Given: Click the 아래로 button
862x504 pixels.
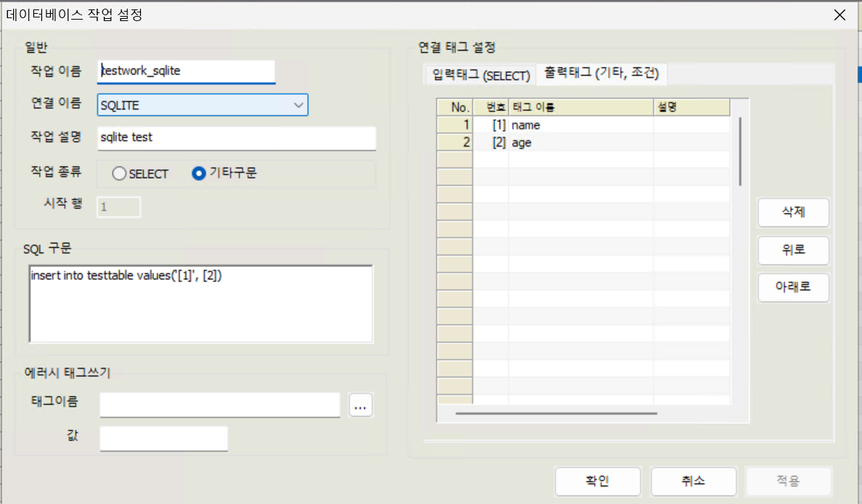Looking at the screenshot, I should [793, 287].
